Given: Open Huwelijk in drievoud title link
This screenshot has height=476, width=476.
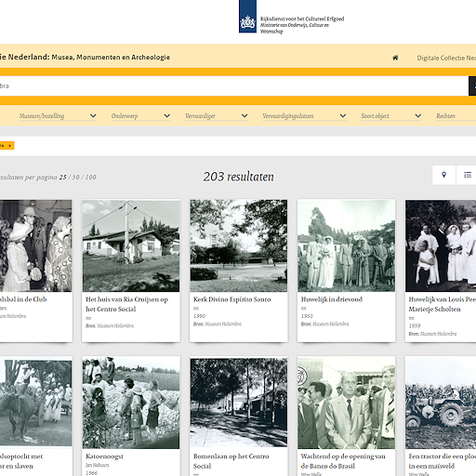Looking at the screenshot, I should tap(332, 299).
